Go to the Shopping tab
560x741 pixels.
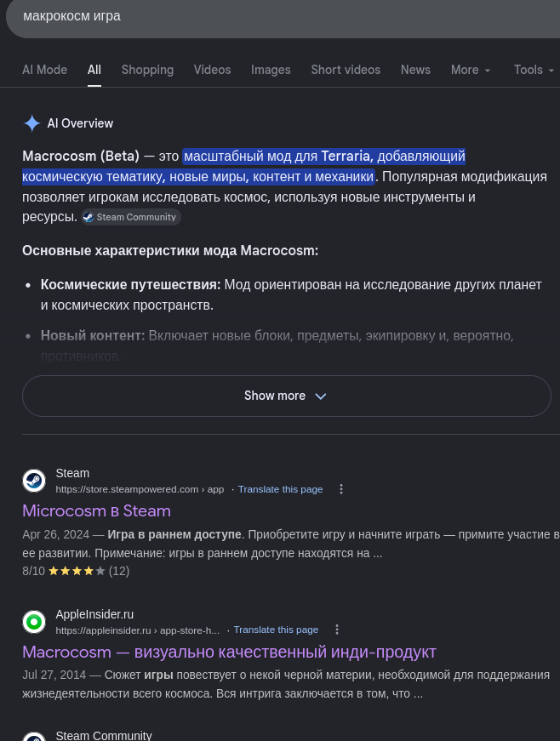pyautogui.click(x=147, y=70)
